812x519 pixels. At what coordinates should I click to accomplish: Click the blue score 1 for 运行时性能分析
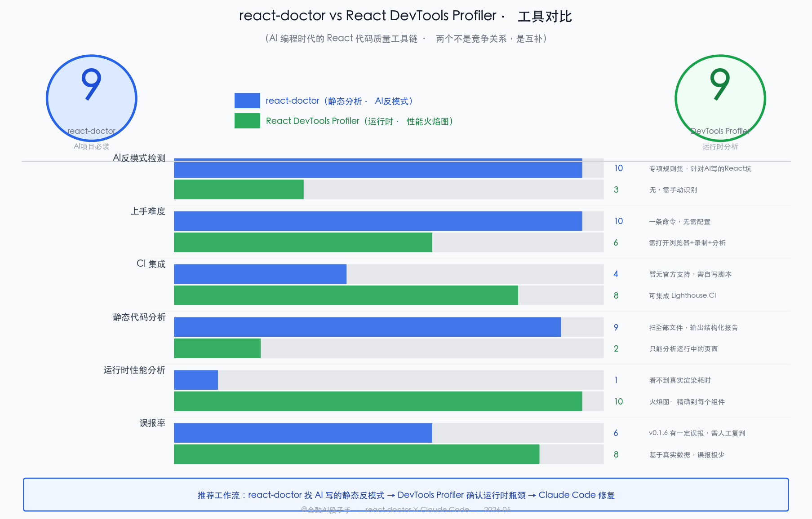(x=616, y=380)
